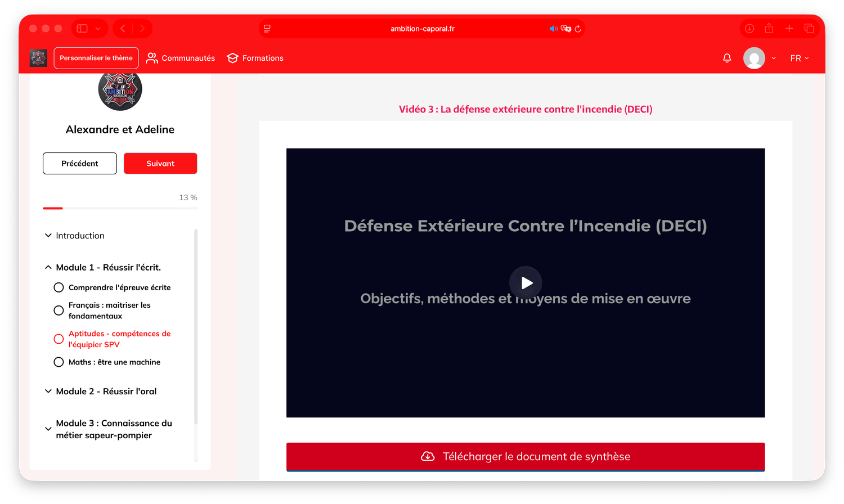Click the cloud download icon on Télécharger button
The width and height of the screenshot is (844, 504).
pos(428,456)
